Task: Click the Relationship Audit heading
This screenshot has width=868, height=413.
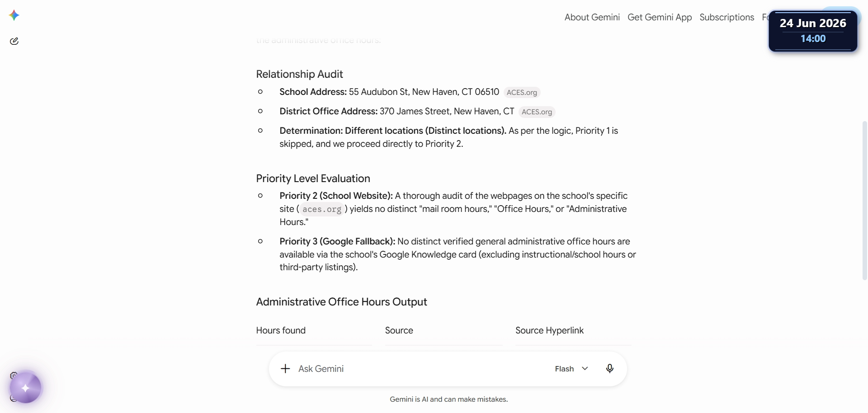Action: 299,74
